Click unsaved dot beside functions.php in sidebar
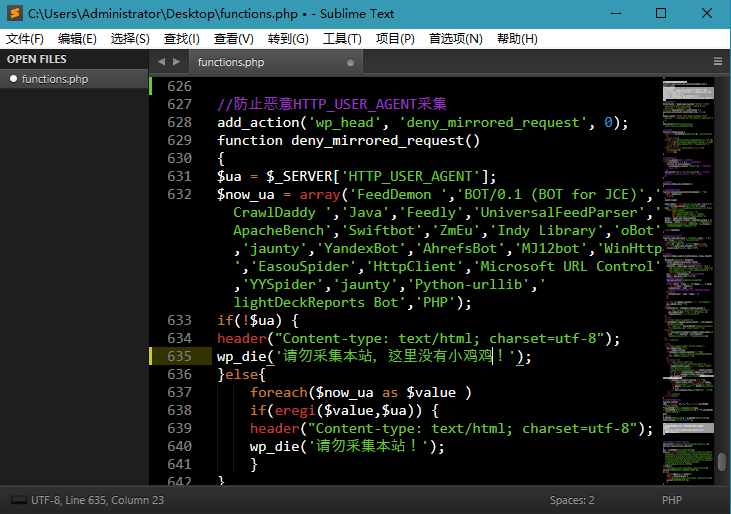 click(x=13, y=79)
